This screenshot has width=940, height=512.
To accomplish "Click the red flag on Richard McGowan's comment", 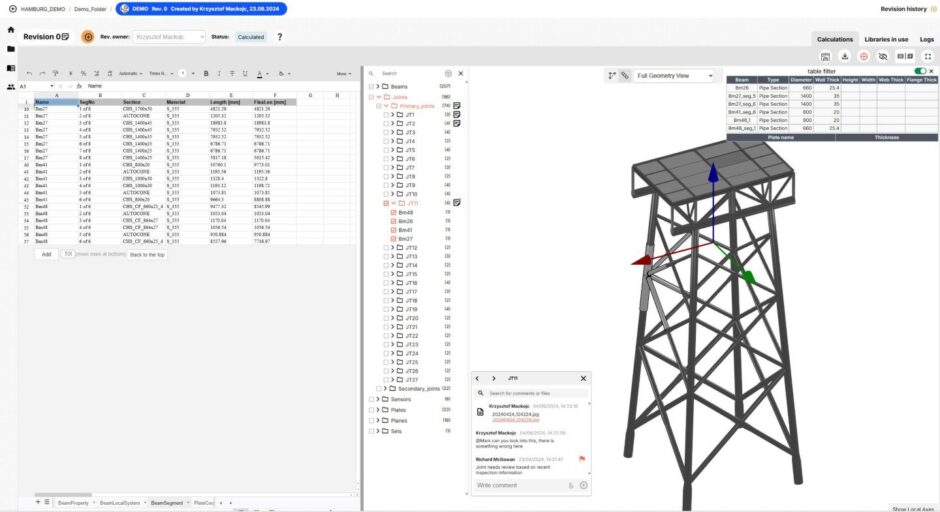I will point(582,459).
